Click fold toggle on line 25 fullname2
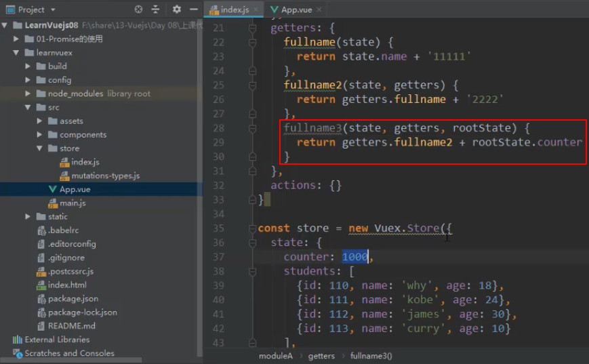Image resolution: width=589 pixels, height=364 pixels. [x=252, y=85]
